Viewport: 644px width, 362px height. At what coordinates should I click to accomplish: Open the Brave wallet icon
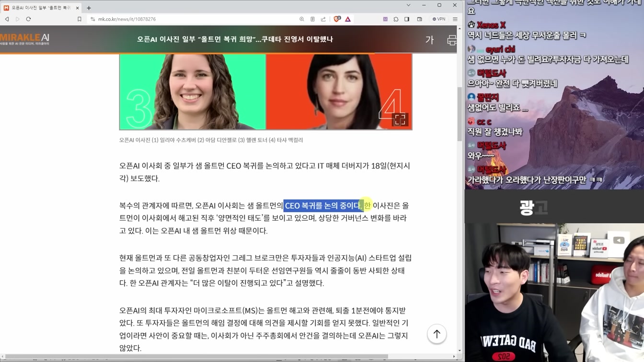(419, 19)
